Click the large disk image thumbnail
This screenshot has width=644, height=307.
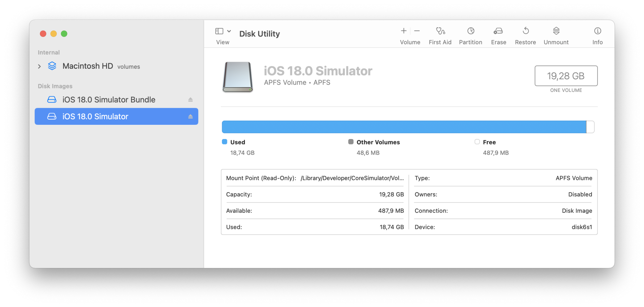238,77
